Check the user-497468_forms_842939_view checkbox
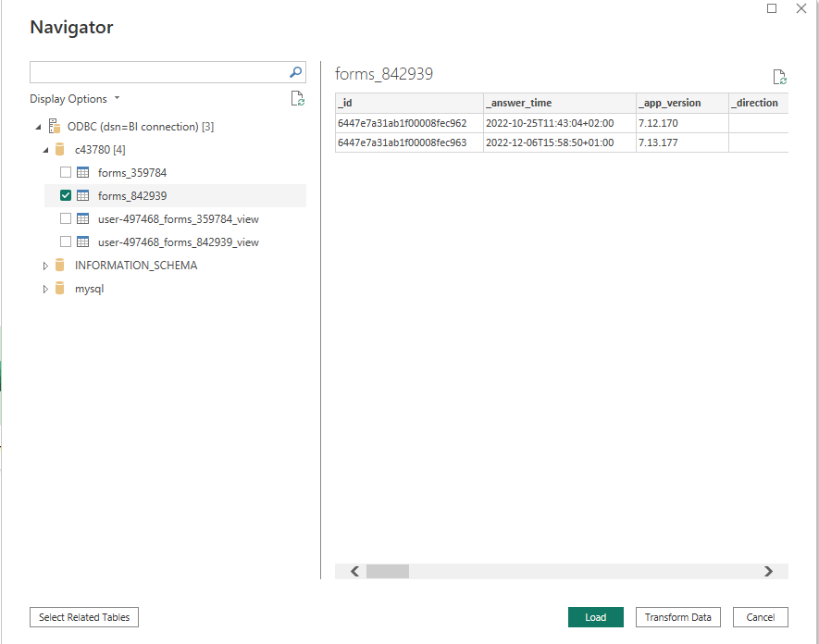Screen dimensions: 819x644 66,241
